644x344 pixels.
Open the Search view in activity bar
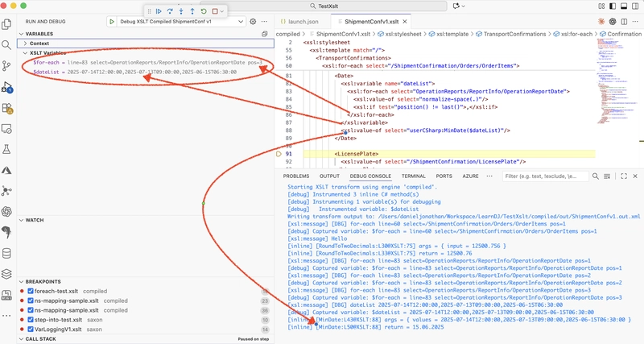(x=7, y=45)
